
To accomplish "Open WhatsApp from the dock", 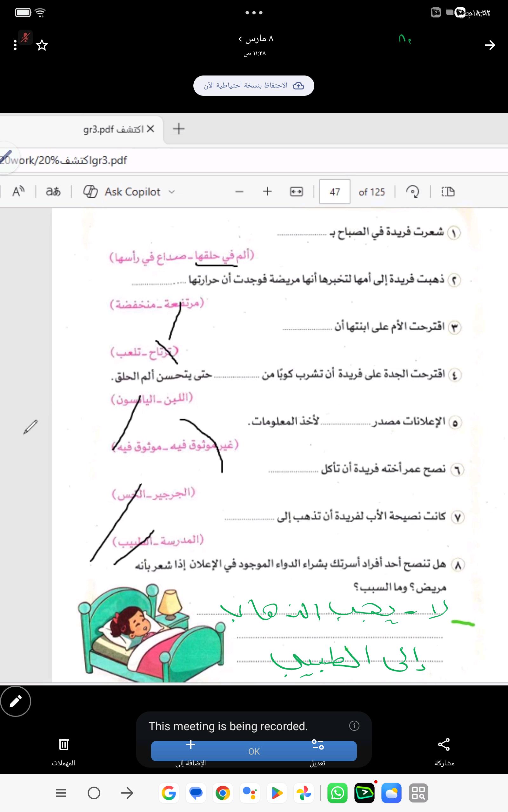I will (x=337, y=793).
